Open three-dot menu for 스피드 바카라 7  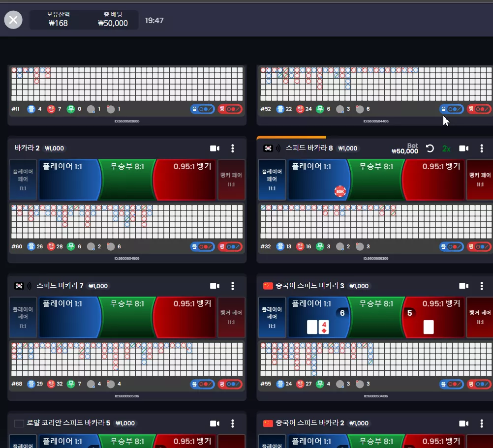(233, 286)
